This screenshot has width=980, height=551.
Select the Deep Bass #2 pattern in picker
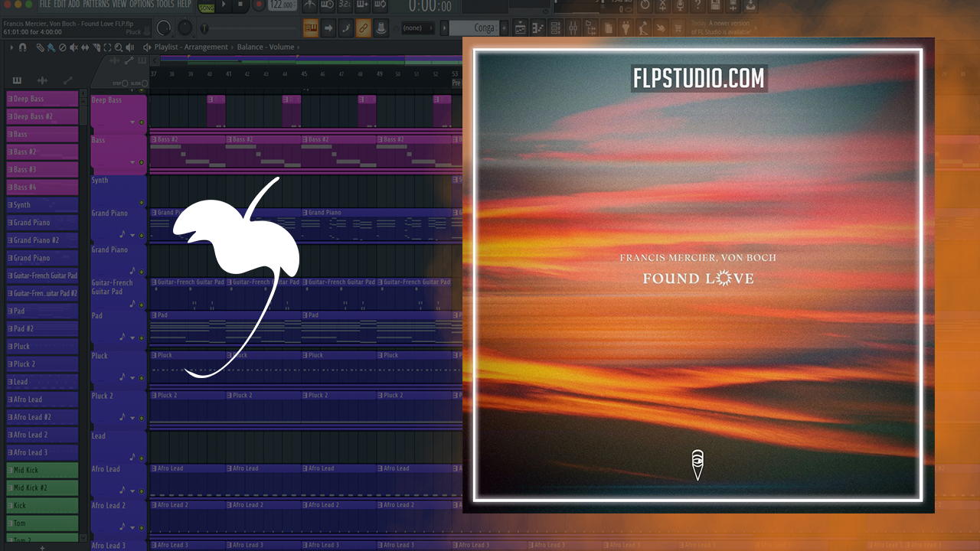(x=42, y=116)
